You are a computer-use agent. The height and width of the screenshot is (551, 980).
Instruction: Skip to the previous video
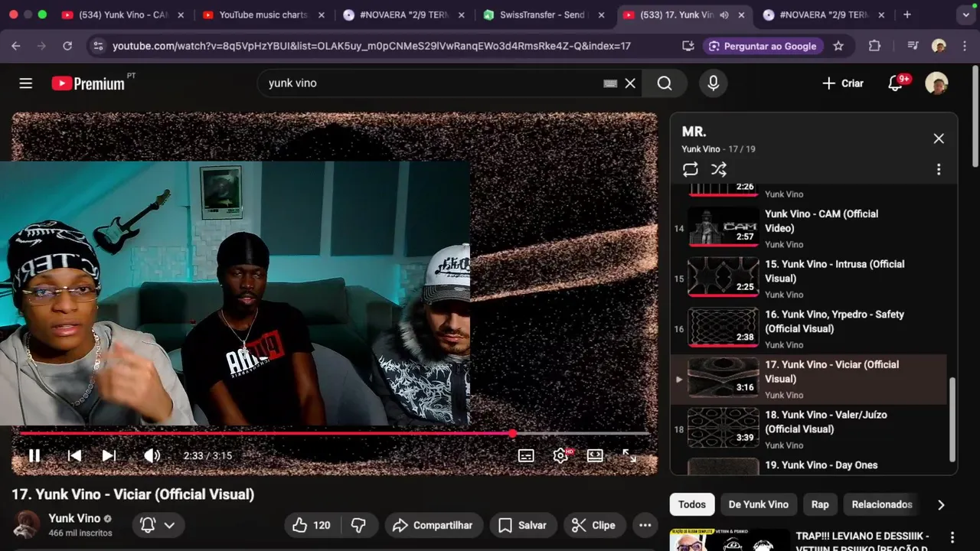[74, 455]
